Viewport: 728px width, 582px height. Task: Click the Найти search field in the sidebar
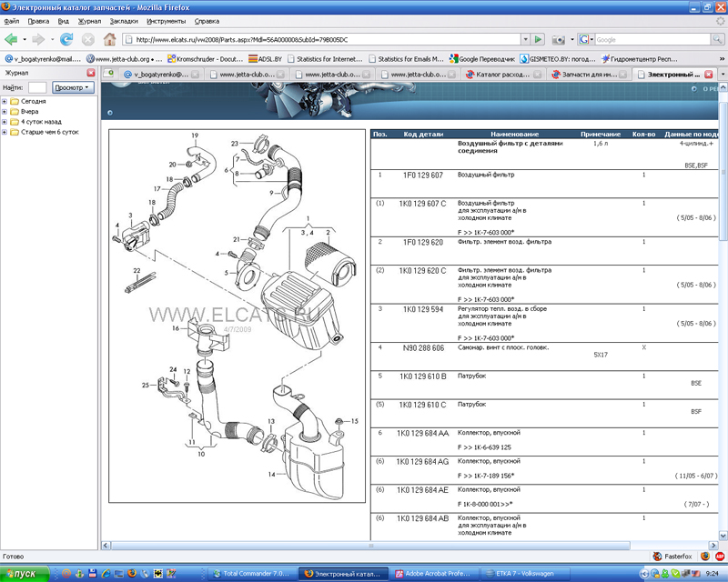coord(37,87)
